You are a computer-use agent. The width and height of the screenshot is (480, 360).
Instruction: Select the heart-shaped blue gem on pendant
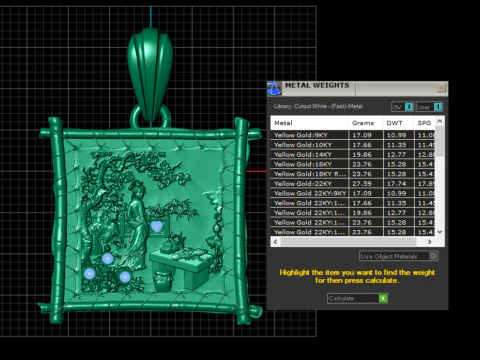[157, 226]
